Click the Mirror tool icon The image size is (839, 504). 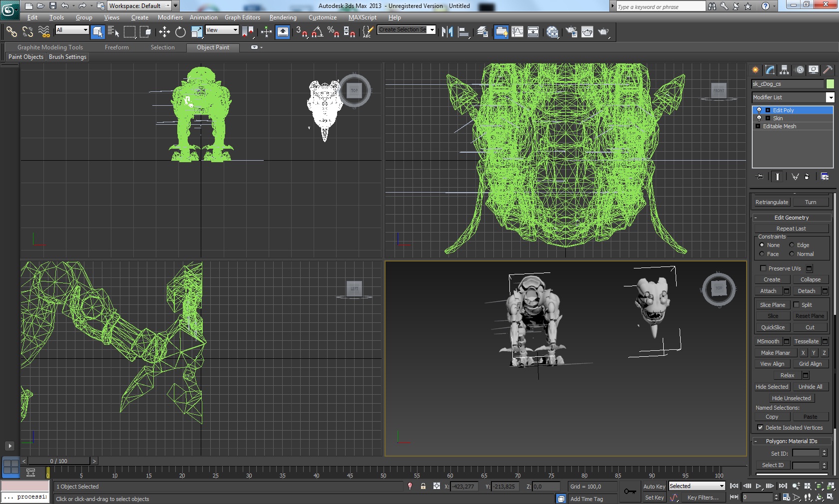coord(447,32)
